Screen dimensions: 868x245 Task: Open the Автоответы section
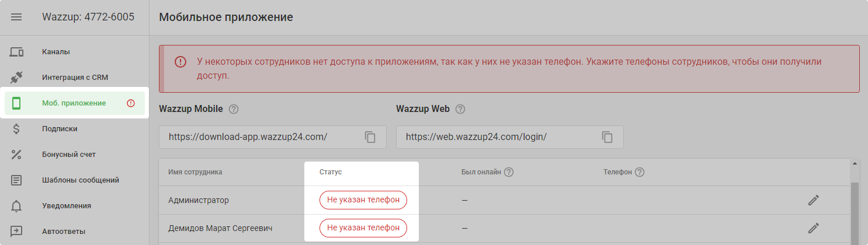coord(64,232)
